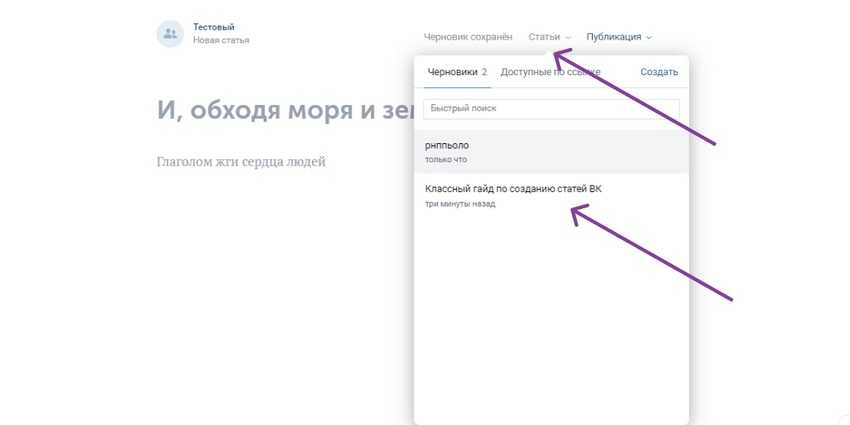This screenshot has height=425, width=850.
Task: Click the Новая статья subtitle under Тестовый
Action: [x=221, y=41]
